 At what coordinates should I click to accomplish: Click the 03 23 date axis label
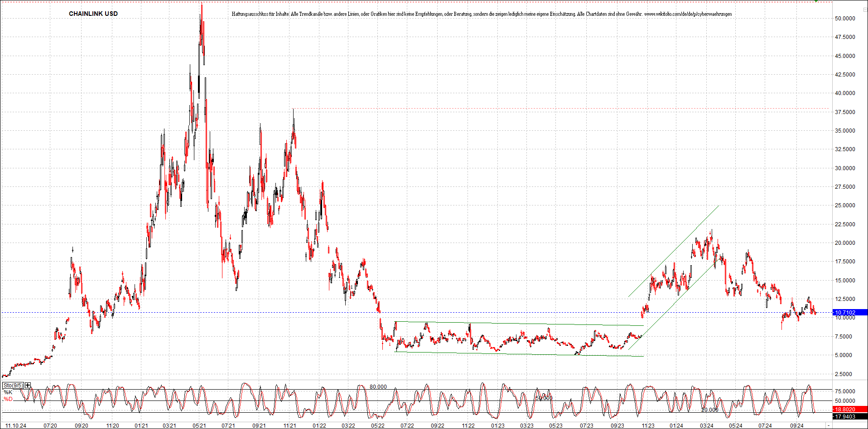coord(527,426)
